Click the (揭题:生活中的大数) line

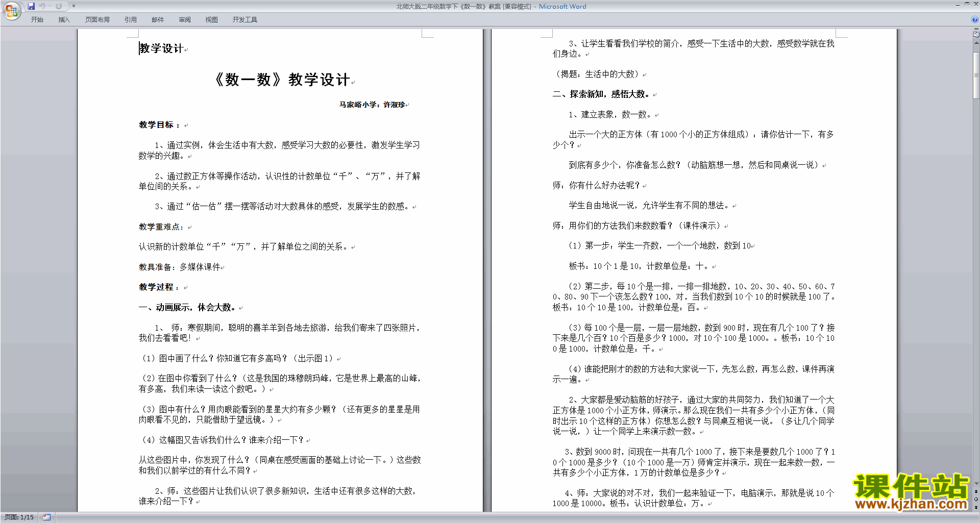click(x=596, y=74)
